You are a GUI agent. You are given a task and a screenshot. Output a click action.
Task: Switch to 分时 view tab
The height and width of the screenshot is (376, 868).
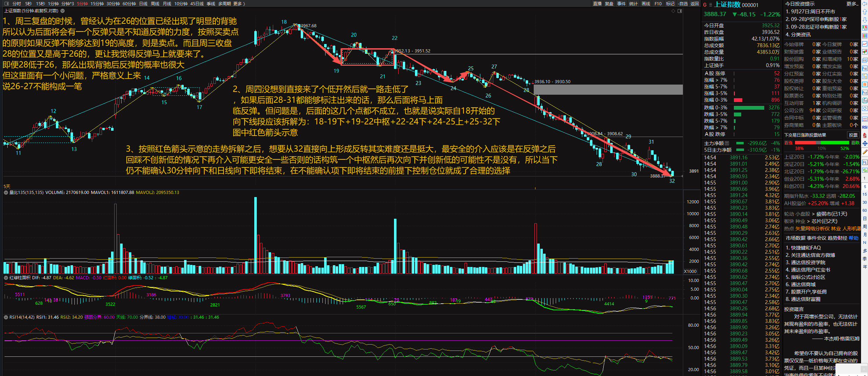pos(16,3)
